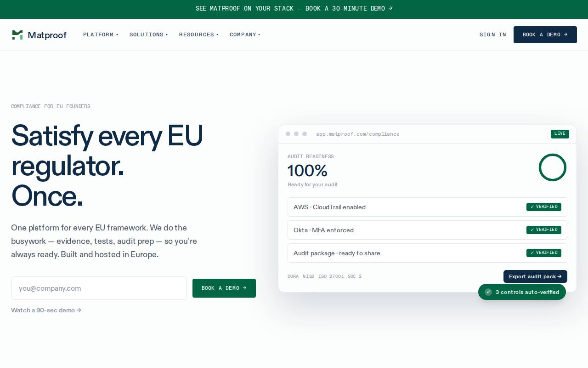Click the LIVE status badge
Viewport: 588px width, 368px height.
click(x=560, y=134)
